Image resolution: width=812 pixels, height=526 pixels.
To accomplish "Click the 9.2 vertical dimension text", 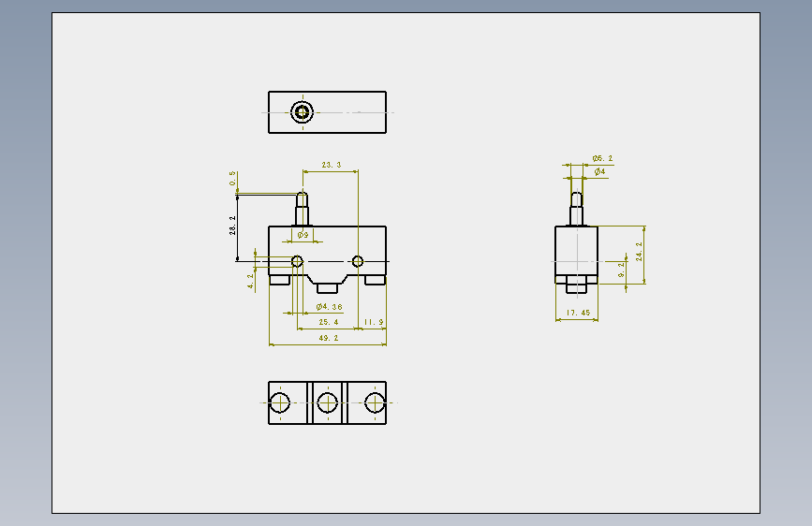I will 622,270.
